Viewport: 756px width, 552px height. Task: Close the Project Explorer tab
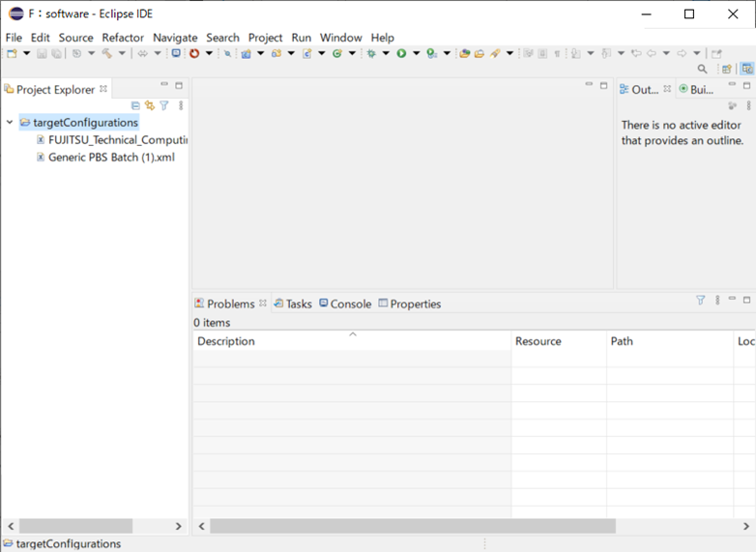coord(104,89)
